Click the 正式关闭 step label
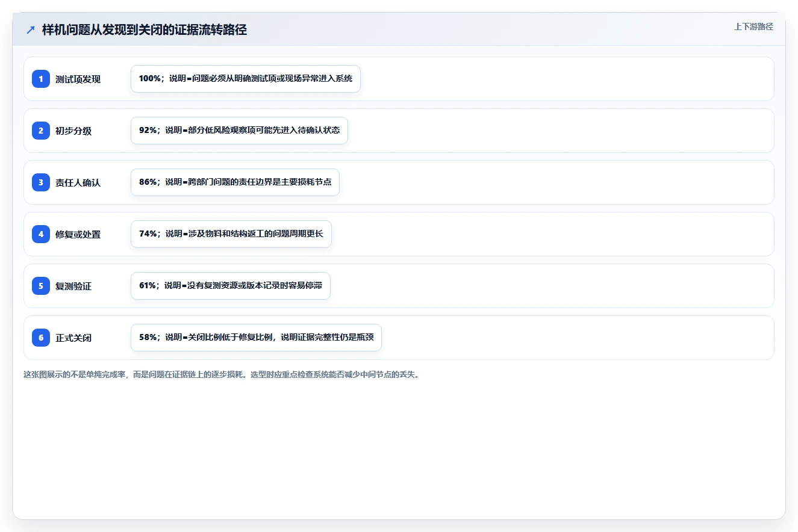This screenshot has width=798, height=532. (73, 338)
